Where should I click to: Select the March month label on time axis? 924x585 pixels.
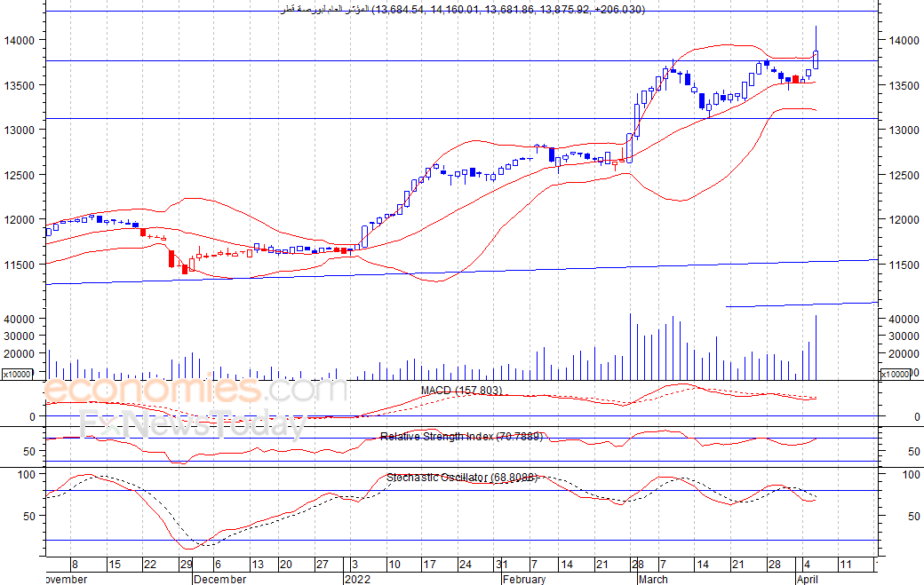pos(653,579)
